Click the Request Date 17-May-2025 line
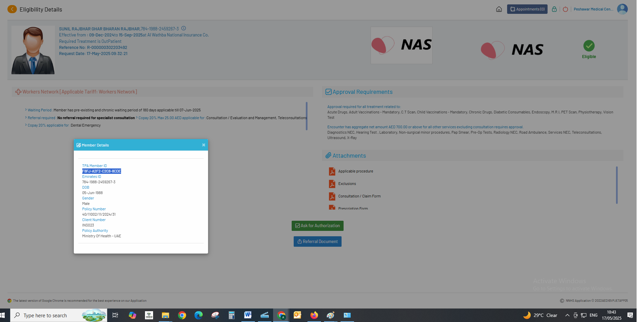 (93, 54)
